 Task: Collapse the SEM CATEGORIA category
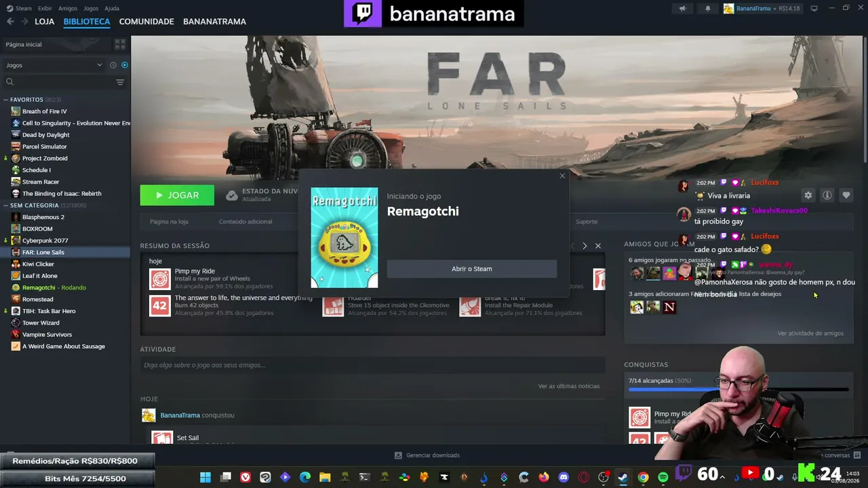point(6,205)
